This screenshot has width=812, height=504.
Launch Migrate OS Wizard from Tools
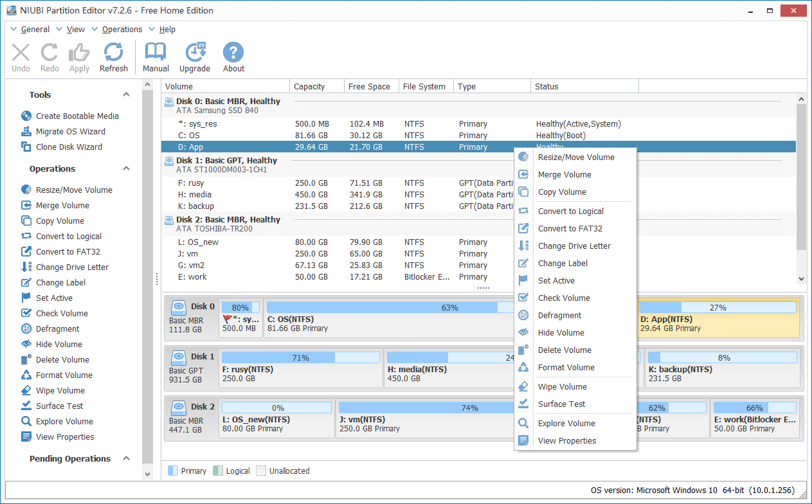click(x=70, y=132)
